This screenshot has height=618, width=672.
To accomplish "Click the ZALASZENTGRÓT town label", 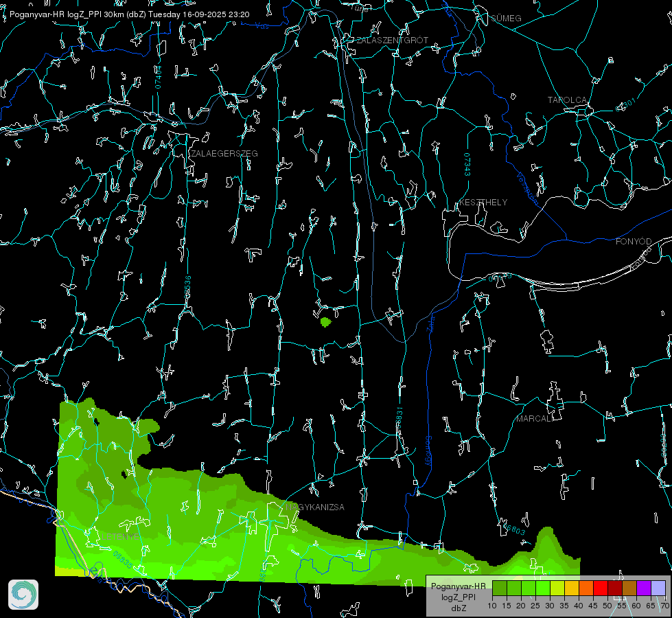I will [392, 41].
